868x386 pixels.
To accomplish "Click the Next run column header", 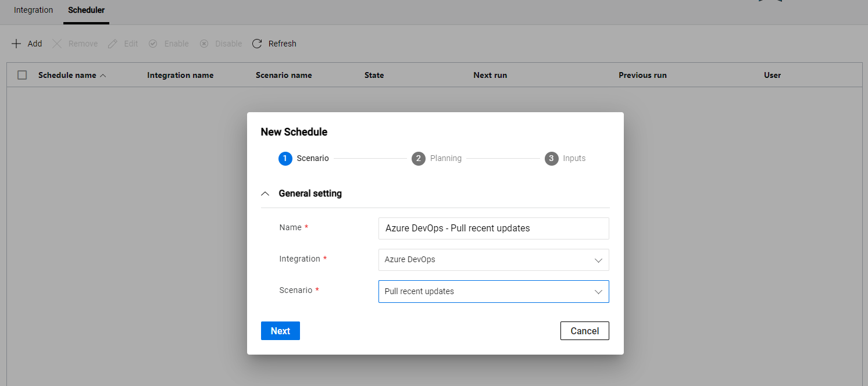I will pyautogui.click(x=490, y=74).
